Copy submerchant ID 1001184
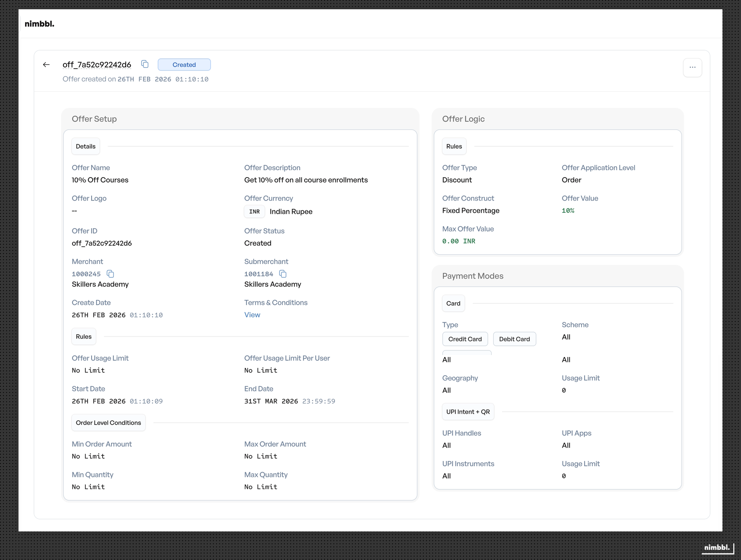741x560 pixels. point(283,274)
